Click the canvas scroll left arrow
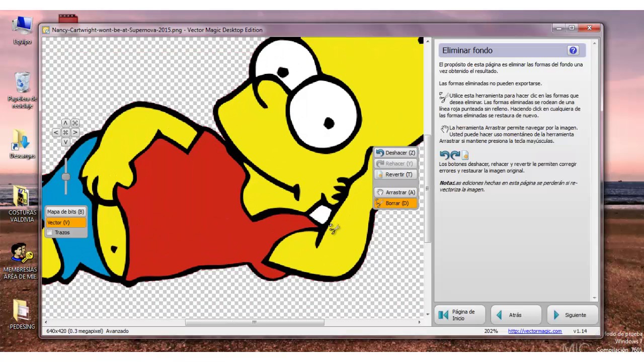Viewport: 644px width, 362px height. [x=46, y=322]
